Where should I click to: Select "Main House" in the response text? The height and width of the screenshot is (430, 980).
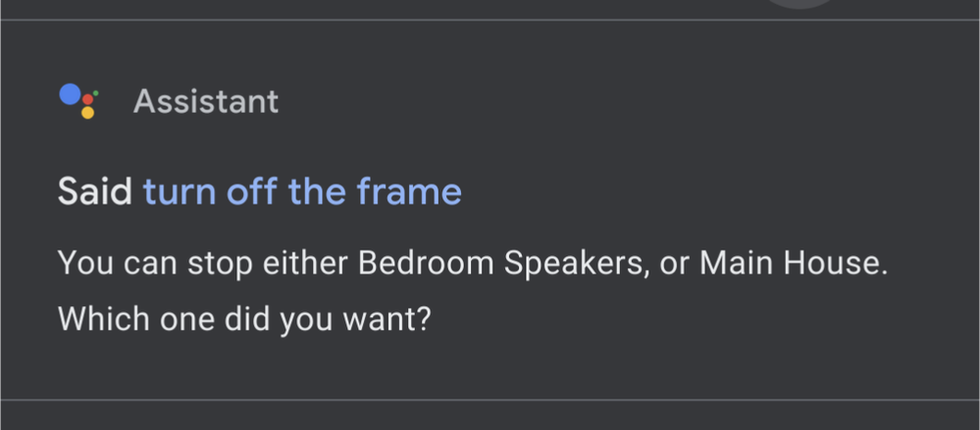tap(792, 263)
